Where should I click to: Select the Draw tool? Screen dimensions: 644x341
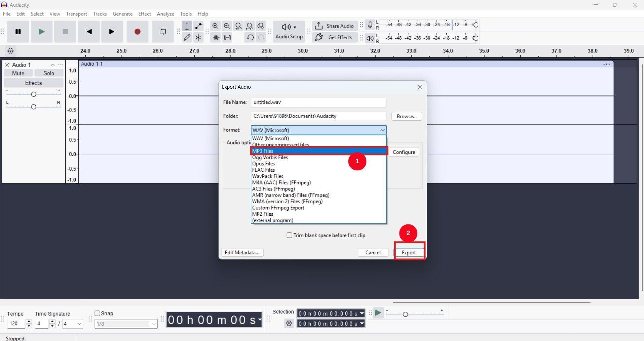coord(187,37)
